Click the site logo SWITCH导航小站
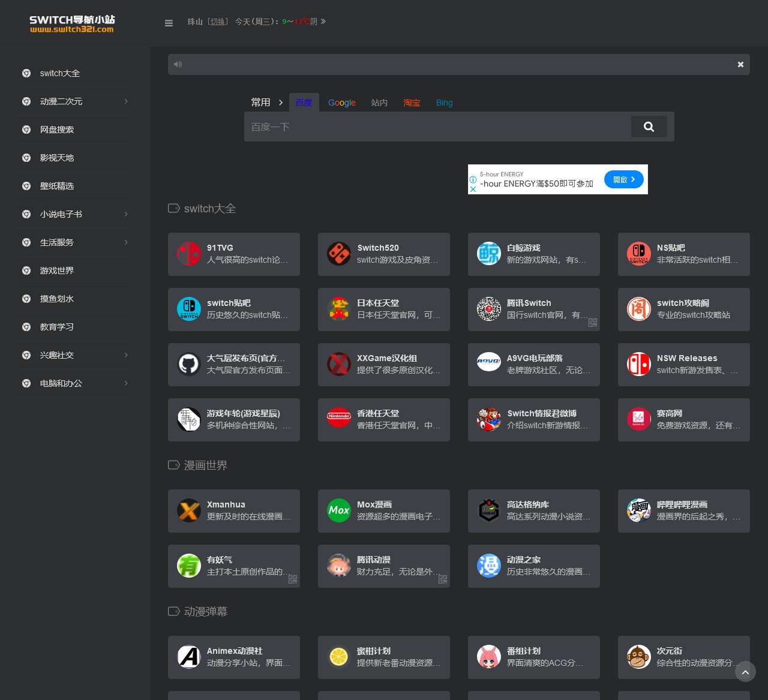The height and width of the screenshot is (700, 768). point(72,23)
